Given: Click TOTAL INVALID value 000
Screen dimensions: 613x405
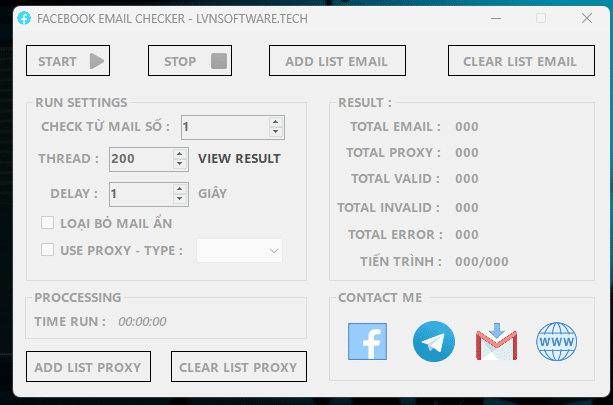Looking at the screenshot, I should 467,208.
